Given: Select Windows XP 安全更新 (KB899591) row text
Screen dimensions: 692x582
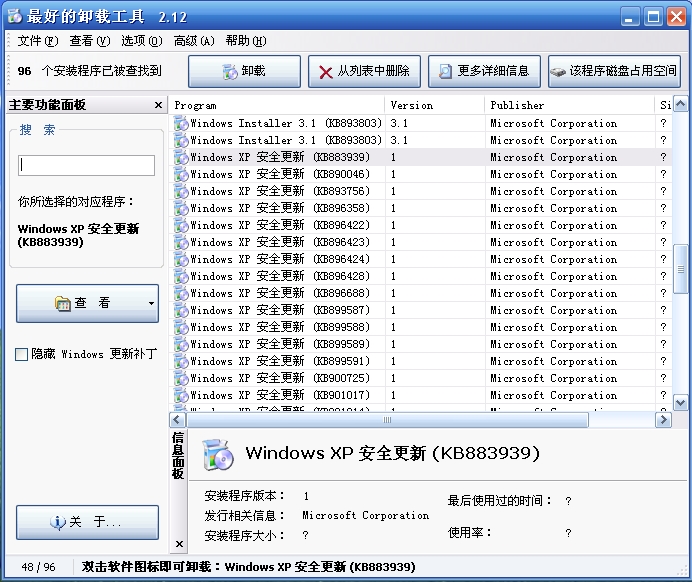Looking at the screenshot, I should [x=280, y=361].
